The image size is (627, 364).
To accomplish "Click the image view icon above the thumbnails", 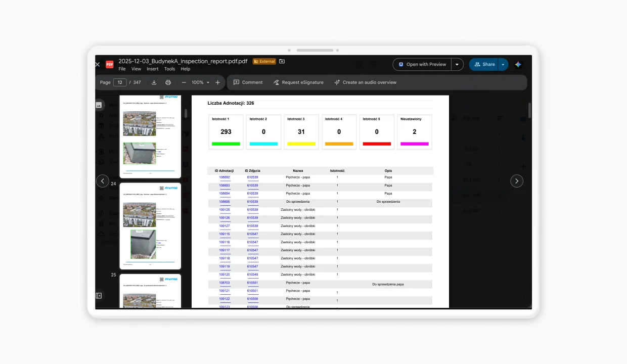I will (99, 105).
